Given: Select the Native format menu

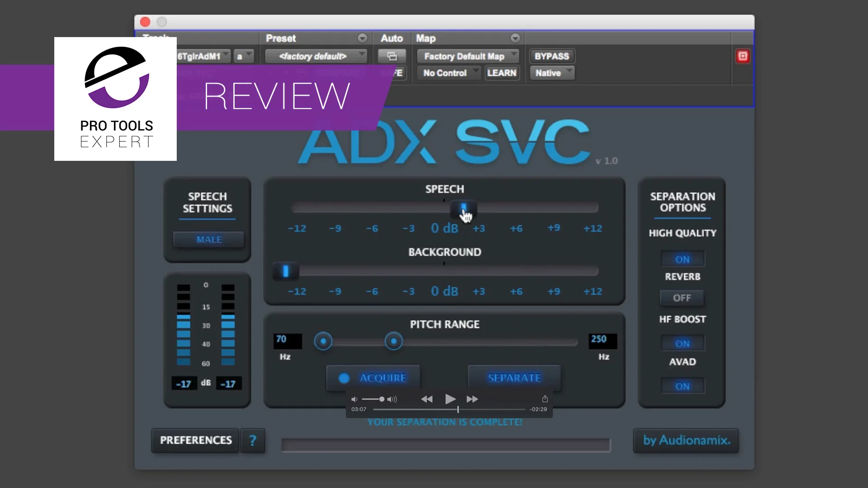Looking at the screenshot, I should point(552,73).
